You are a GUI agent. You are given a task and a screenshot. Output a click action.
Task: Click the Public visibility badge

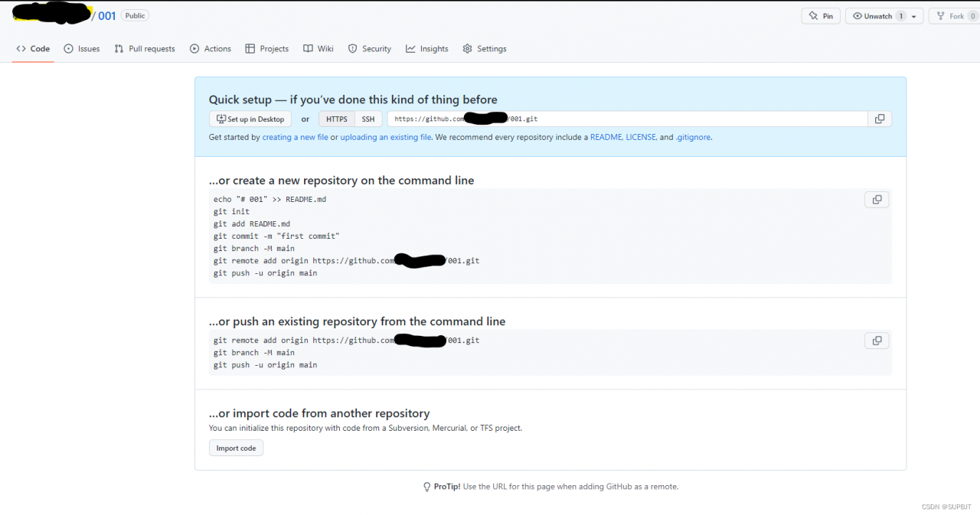(x=135, y=15)
